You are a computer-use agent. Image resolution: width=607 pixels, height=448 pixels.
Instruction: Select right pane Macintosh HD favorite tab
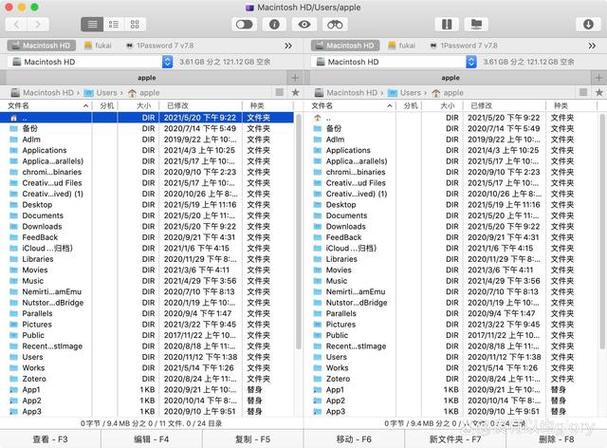[345, 45]
